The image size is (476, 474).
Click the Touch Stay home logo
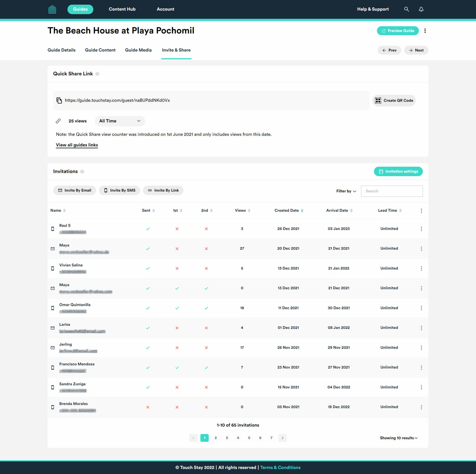pyautogui.click(x=52, y=9)
